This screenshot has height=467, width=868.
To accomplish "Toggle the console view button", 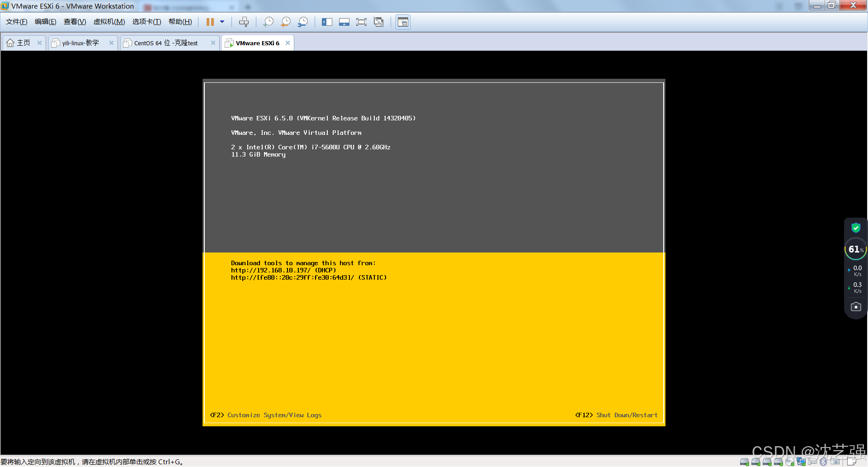I will click(403, 22).
